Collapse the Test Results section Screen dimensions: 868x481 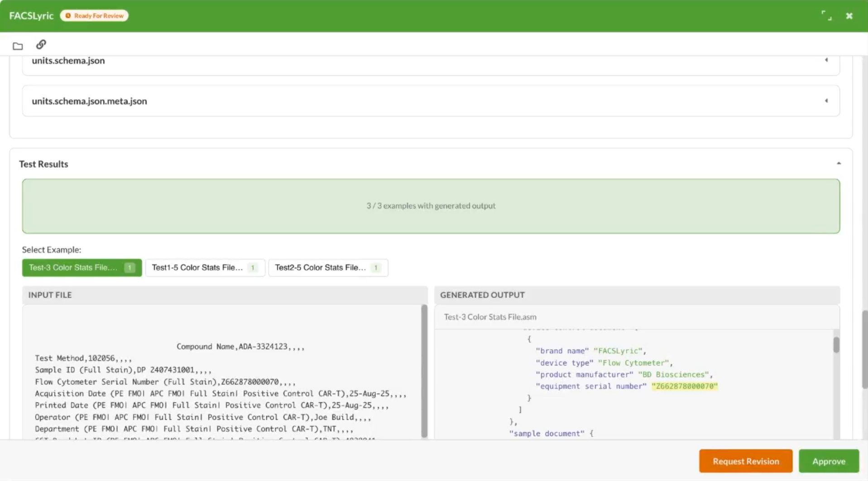click(839, 163)
